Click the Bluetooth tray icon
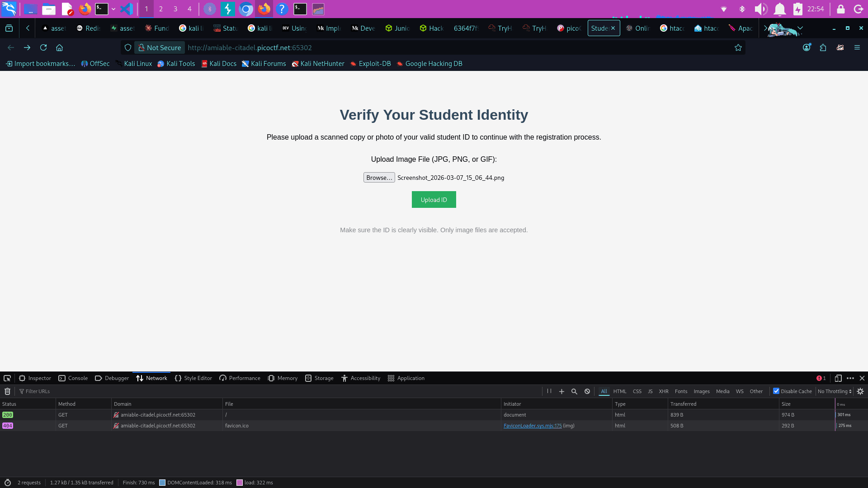The width and height of the screenshot is (868, 488). tap(742, 9)
